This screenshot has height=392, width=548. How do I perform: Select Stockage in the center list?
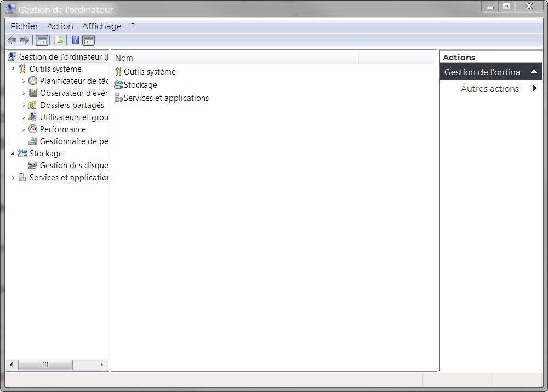point(140,85)
